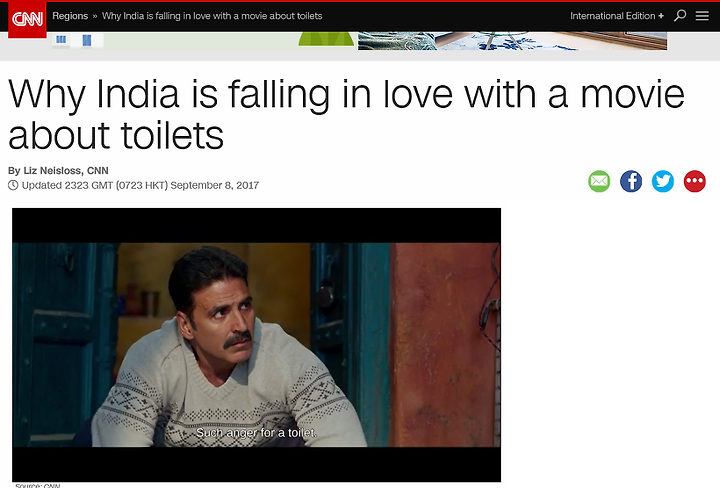Open the hamburger navigation menu
The height and width of the screenshot is (488, 720).
coord(702,16)
